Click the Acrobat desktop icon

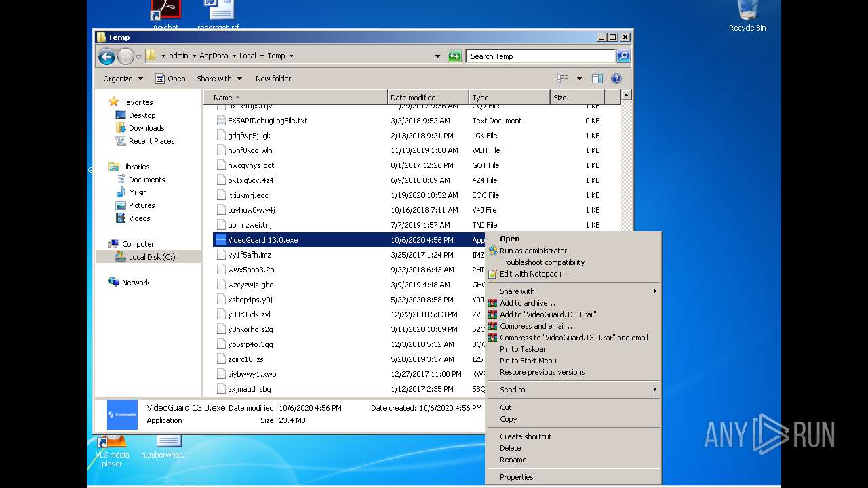pyautogui.click(x=165, y=16)
